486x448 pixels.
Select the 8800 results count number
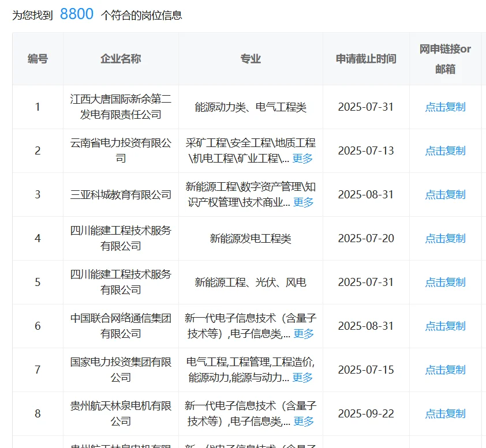77,14
